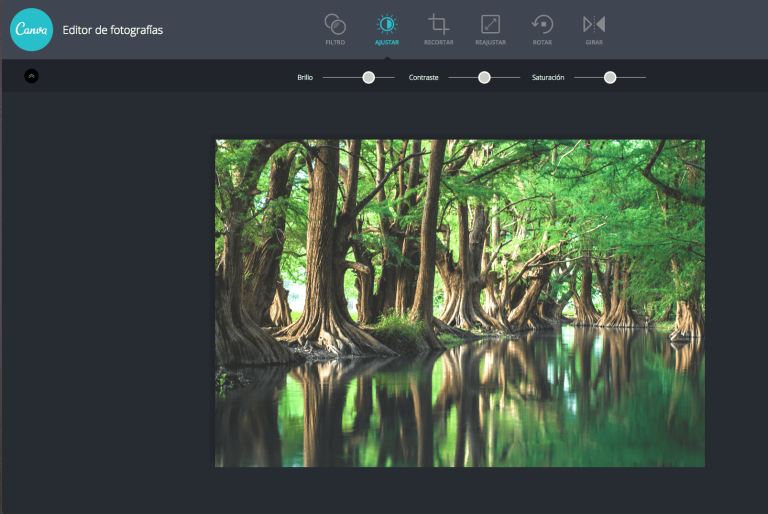Viewport: 768px width, 514px height.
Task: Click the Saturación text label
Action: coord(548,77)
